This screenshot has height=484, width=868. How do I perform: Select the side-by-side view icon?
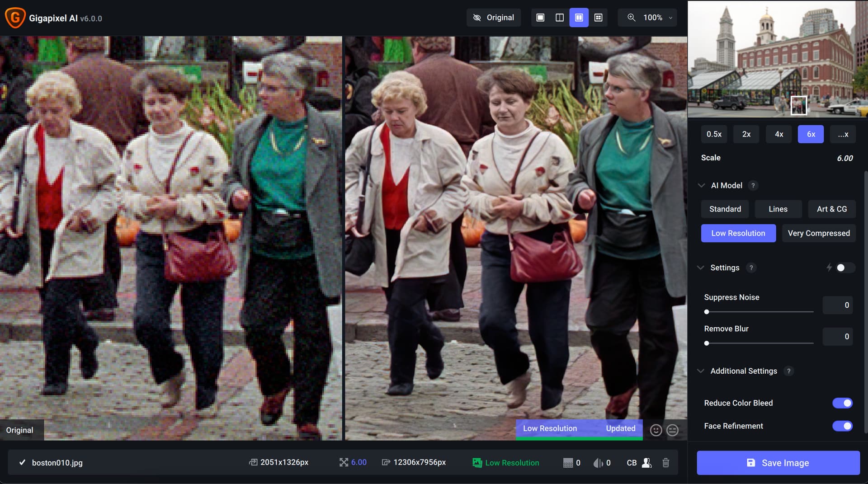pyautogui.click(x=579, y=18)
